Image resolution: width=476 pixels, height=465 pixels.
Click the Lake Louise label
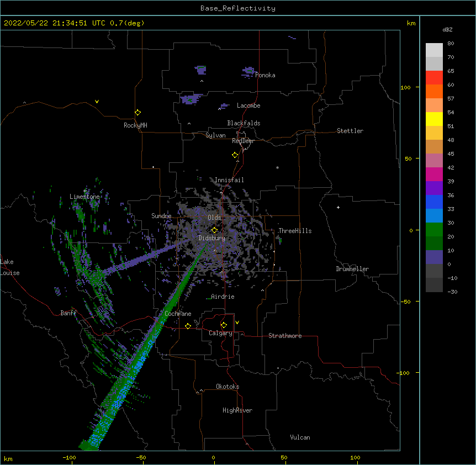click(x=9, y=267)
